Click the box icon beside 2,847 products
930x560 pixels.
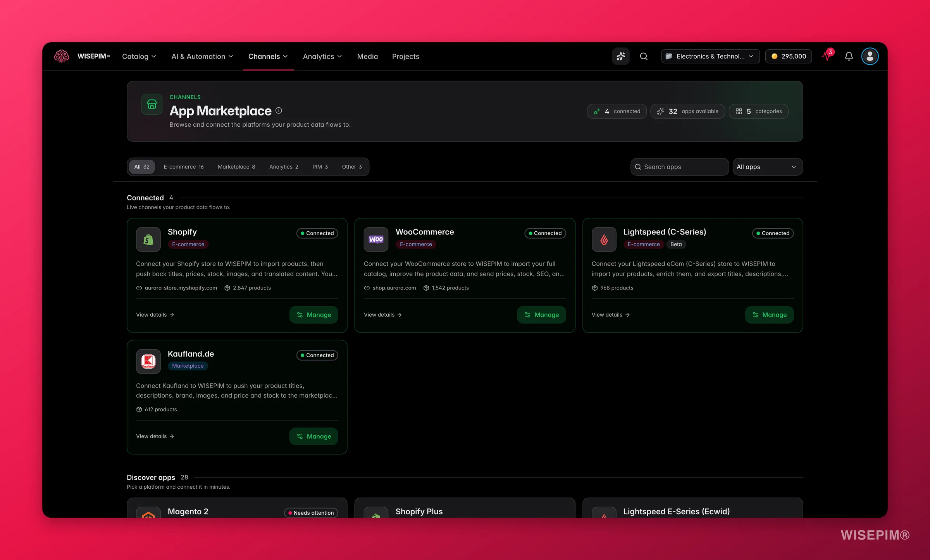(x=227, y=288)
